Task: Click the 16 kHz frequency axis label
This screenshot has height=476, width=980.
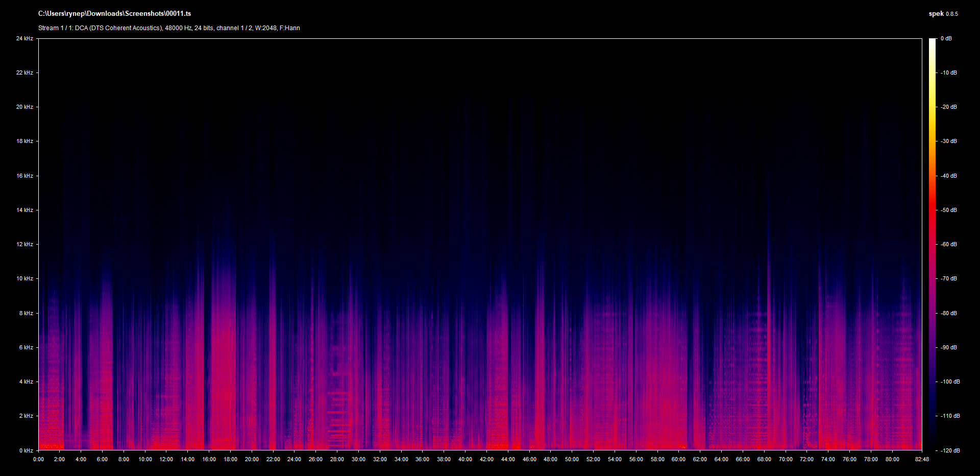Action: pyautogui.click(x=24, y=176)
